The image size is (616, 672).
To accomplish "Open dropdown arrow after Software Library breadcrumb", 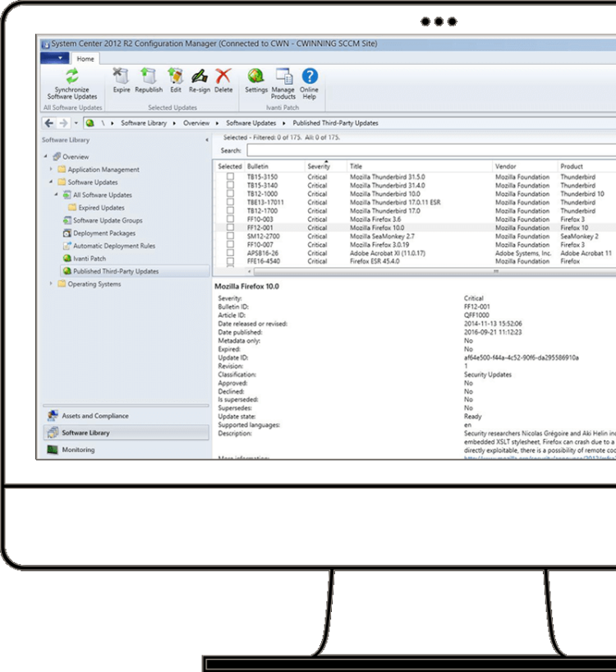I will (x=174, y=123).
